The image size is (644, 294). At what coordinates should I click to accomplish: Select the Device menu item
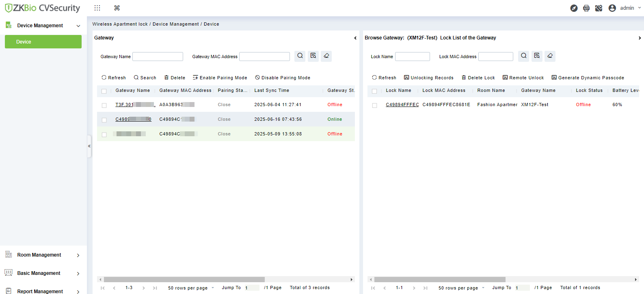click(x=43, y=41)
